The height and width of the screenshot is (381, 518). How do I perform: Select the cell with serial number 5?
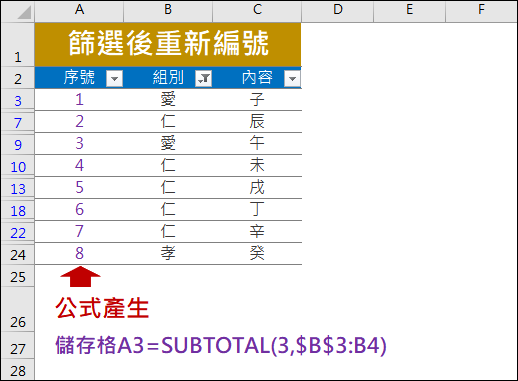pos(79,188)
